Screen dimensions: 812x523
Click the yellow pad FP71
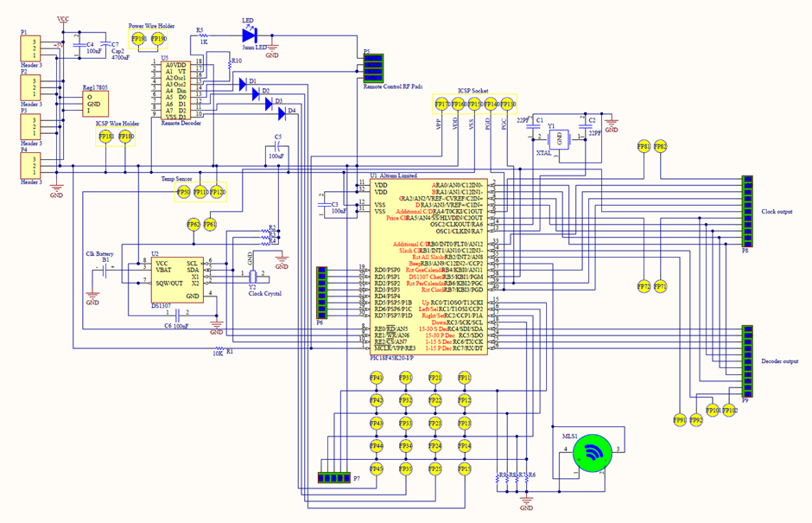(x=660, y=286)
